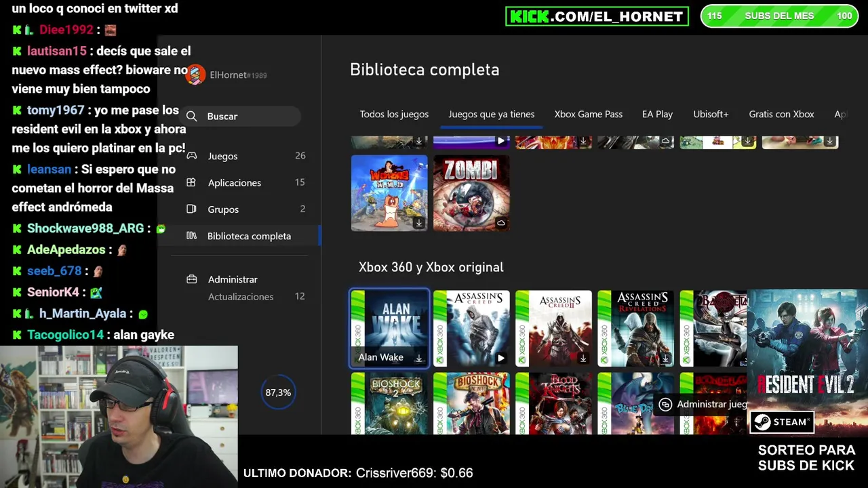This screenshot has height=488, width=868.
Task: Click the Biblioteca completa books icon
Action: 192,236
